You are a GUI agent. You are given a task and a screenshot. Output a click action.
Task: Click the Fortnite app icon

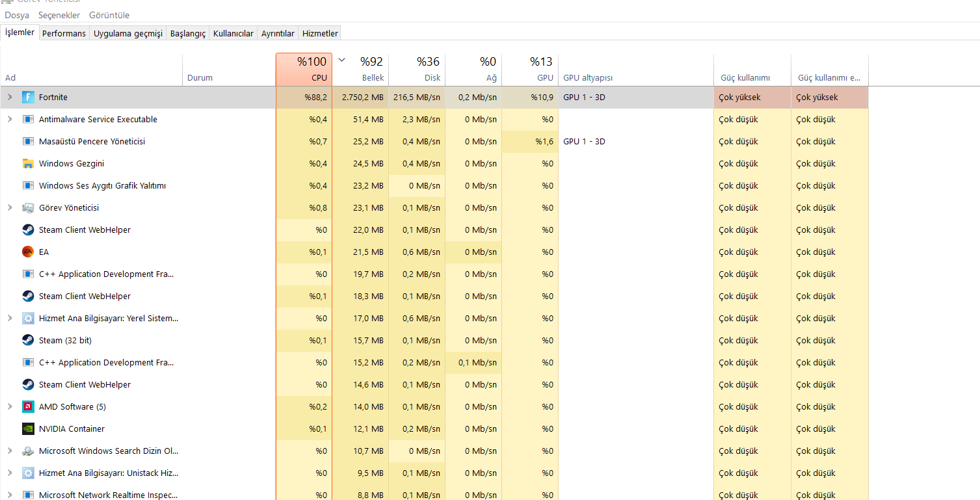(28, 98)
